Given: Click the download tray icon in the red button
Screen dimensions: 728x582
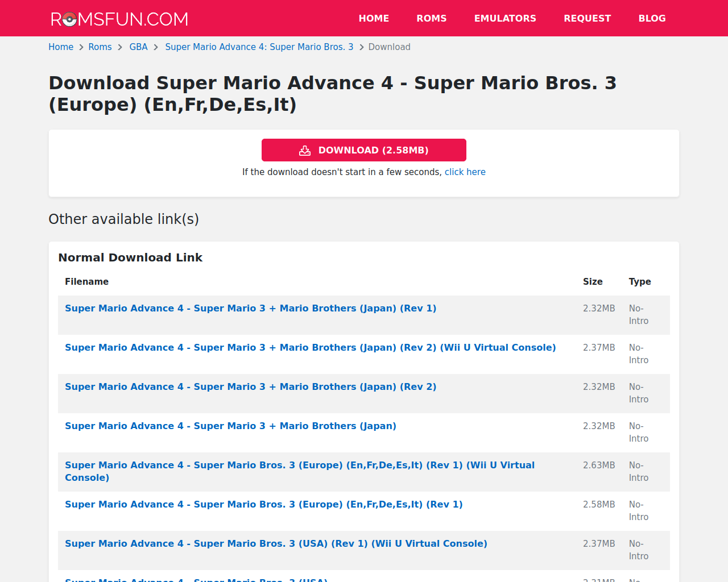Looking at the screenshot, I should [305, 151].
